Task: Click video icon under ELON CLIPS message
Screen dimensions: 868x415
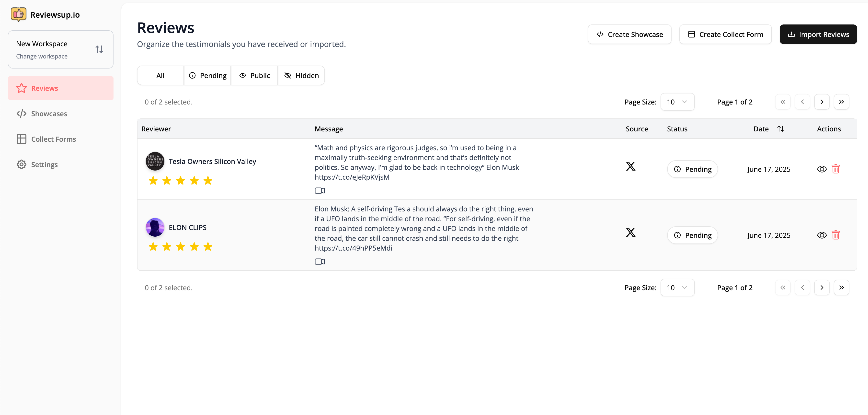Action: click(x=320, y=262)
